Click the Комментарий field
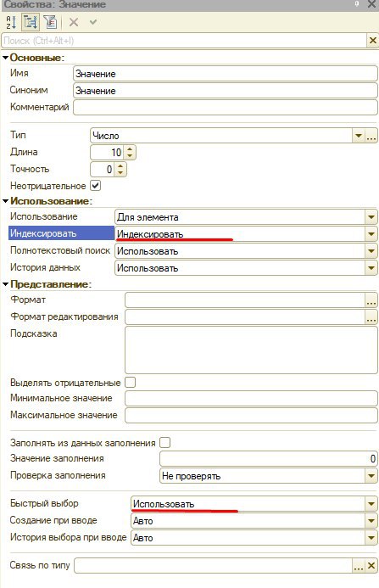 point(226,107)
